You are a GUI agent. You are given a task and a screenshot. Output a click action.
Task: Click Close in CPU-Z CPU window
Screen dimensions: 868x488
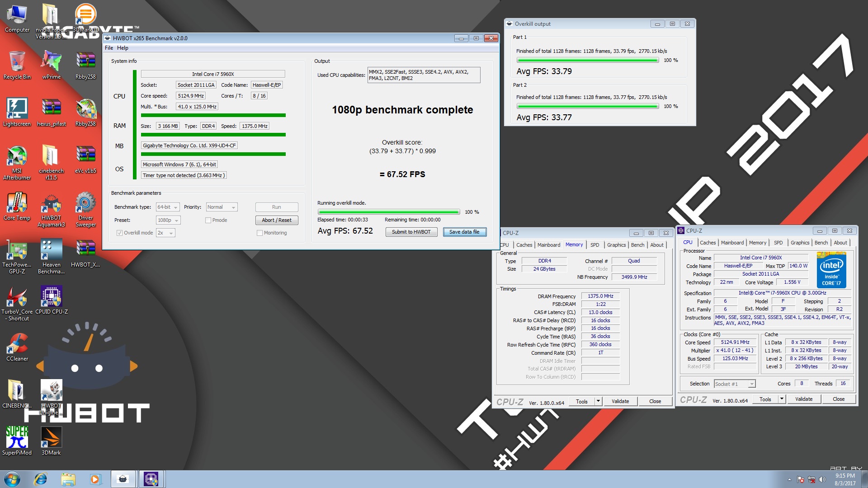coord(839,399)
